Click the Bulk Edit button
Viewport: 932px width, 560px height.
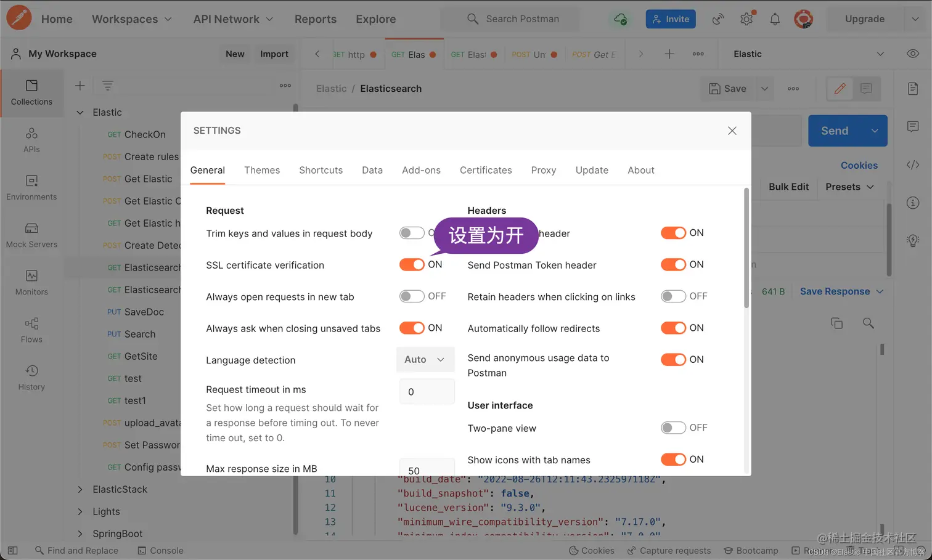point(788,187)
